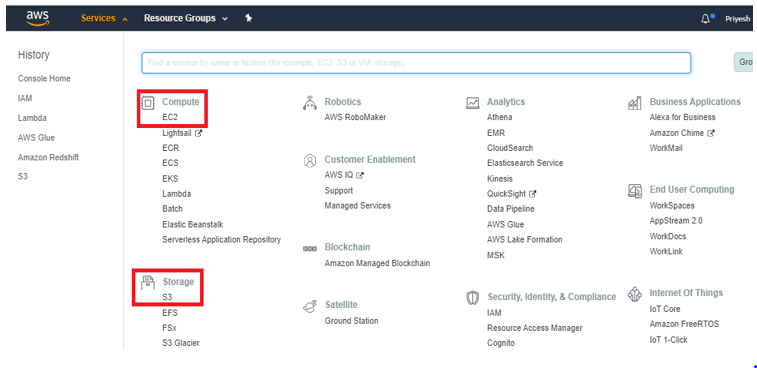Open AWS Glue from History list
The width and height of the screenshot is (757, 368).
[x=36, y=138]
